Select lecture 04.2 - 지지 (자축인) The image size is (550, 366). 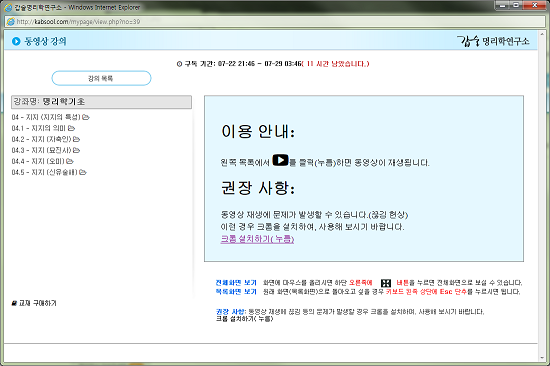41,139
